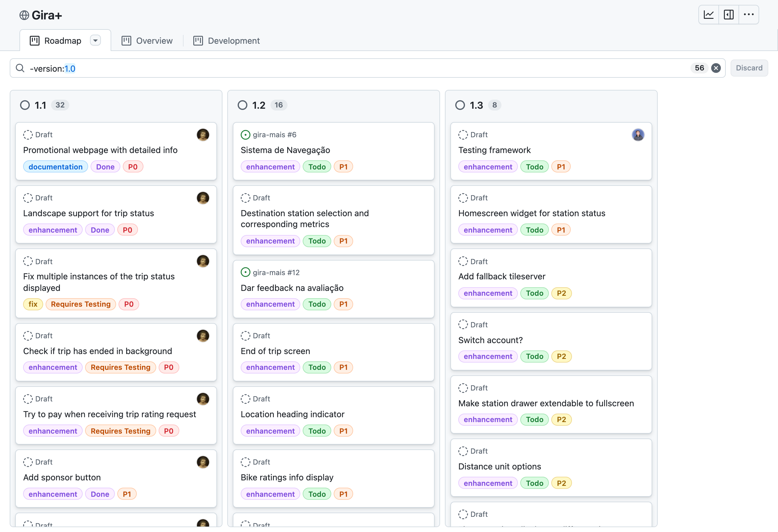
Task: Click avatar on Try to pay card
Action: click(x=203, y=399)
